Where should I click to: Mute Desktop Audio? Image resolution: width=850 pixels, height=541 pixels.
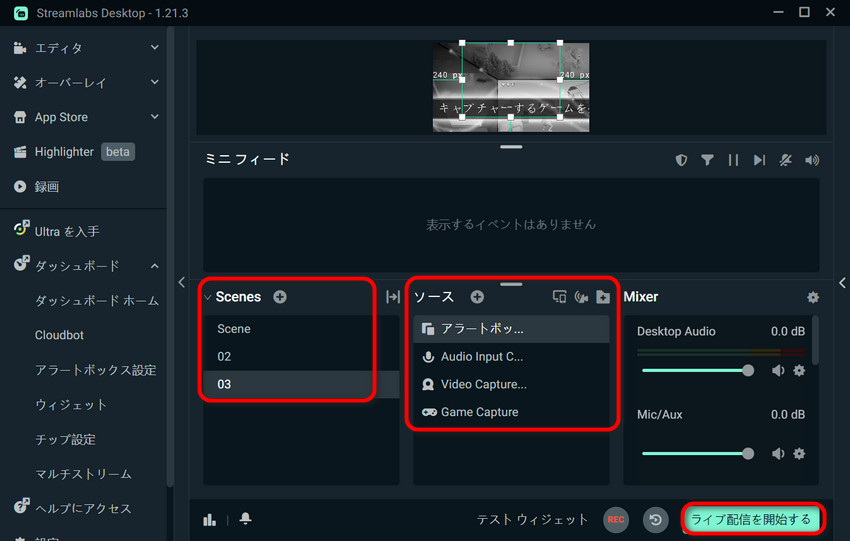[x=778, y=370]
